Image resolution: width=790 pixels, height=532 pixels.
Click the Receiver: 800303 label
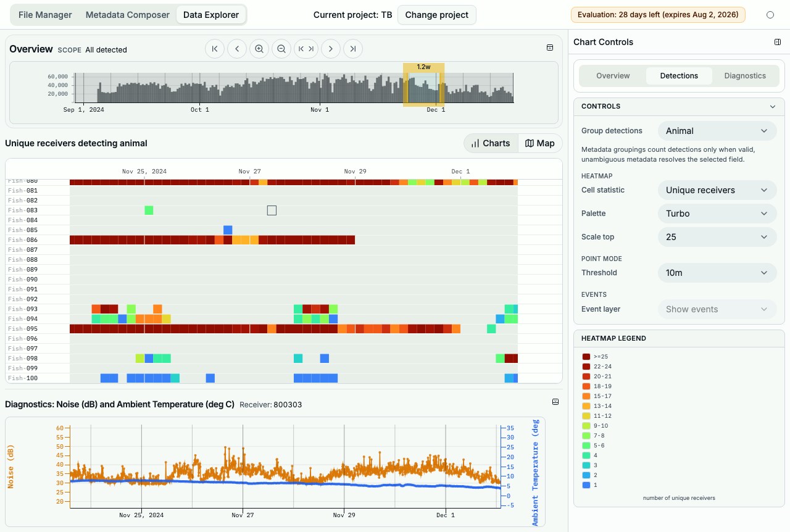270,405
